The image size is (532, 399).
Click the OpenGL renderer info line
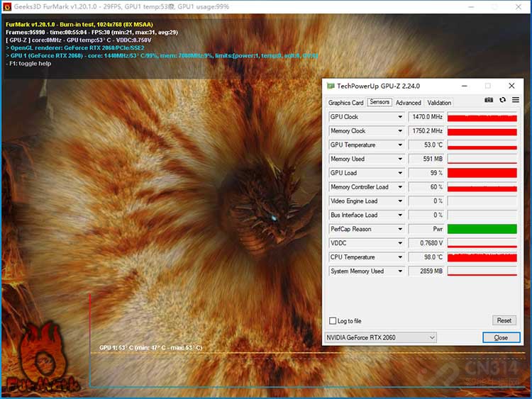75,47
